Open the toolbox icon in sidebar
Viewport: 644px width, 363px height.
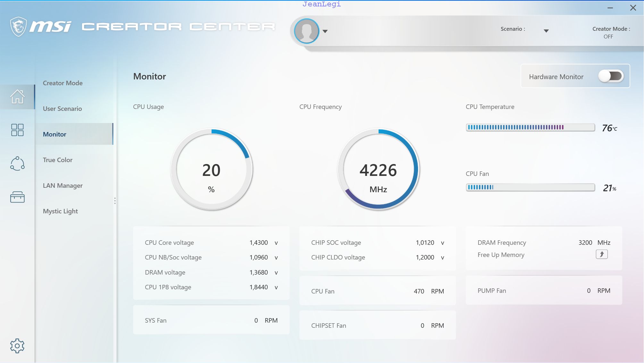point(17,197)
